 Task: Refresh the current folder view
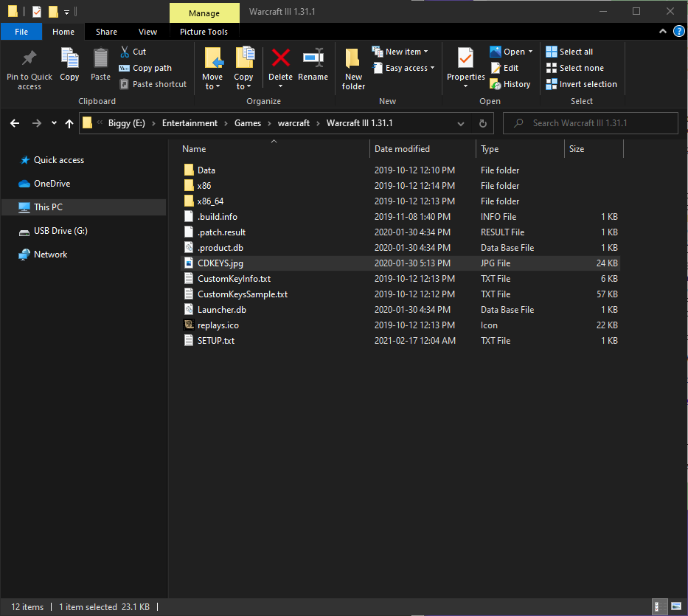pyautogui.click(x=483, y=123)
